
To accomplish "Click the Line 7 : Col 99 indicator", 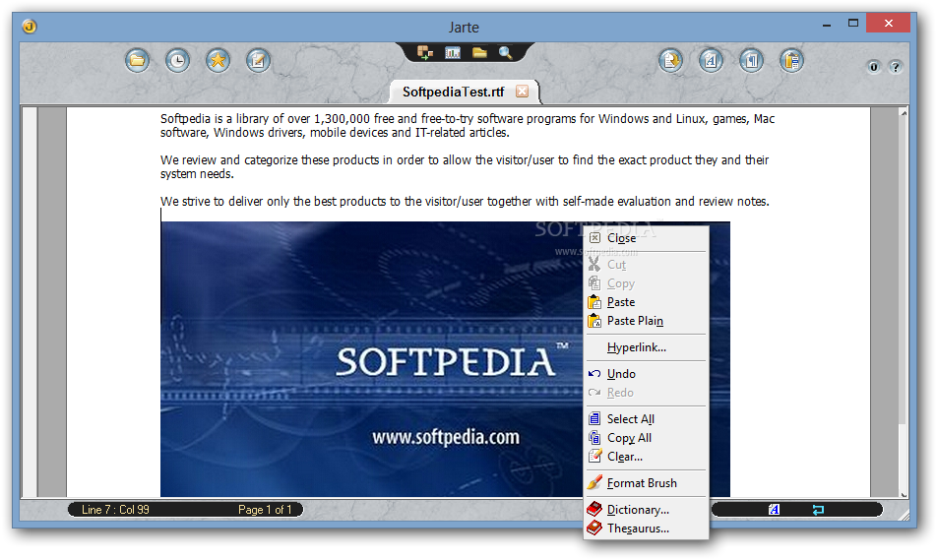I will coord(115,509).
